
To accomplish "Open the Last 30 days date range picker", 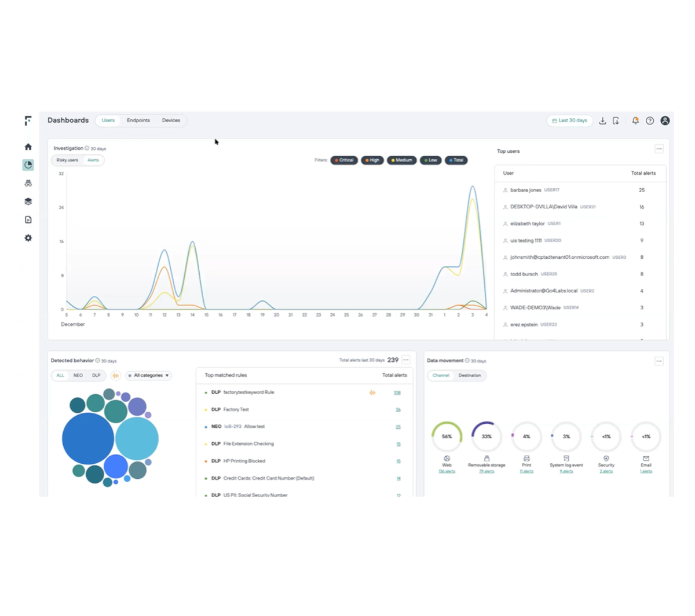I will 570,120.
